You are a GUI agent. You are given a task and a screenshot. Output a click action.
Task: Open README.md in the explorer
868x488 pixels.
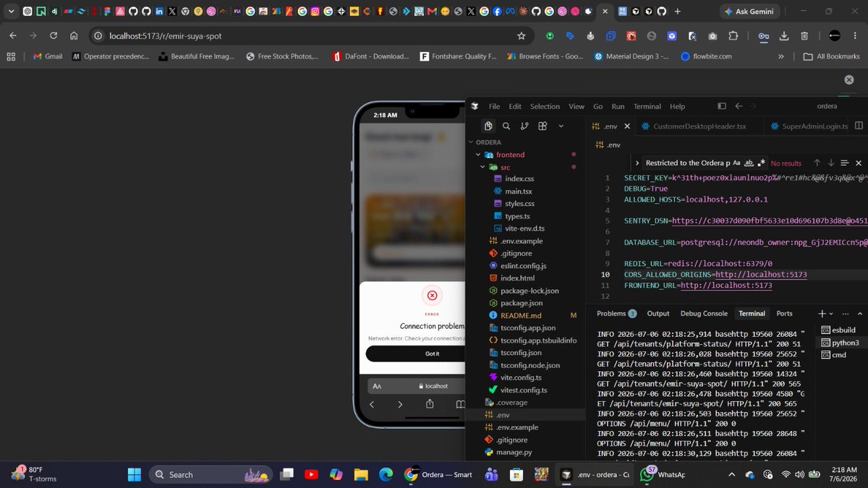(x=521, y=316)
